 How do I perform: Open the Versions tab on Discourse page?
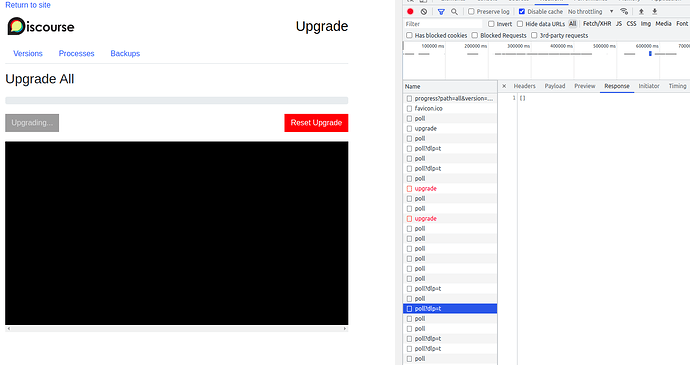(28, 53)
